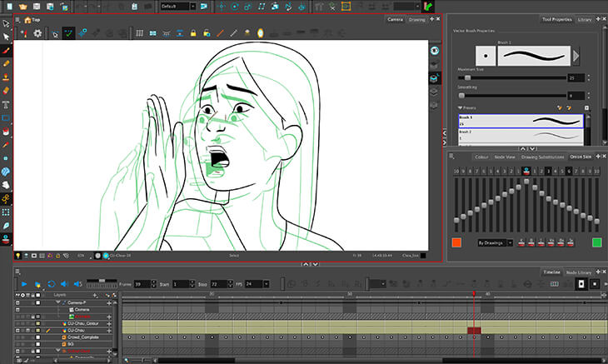
Task: Click the Show Grid icon
Action: coord(139,33)
